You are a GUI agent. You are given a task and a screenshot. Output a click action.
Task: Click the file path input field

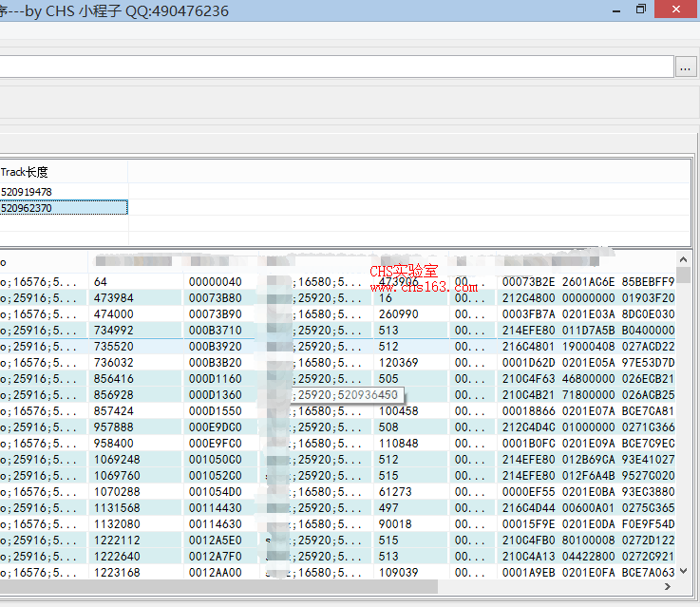click(x=336, y=66)
